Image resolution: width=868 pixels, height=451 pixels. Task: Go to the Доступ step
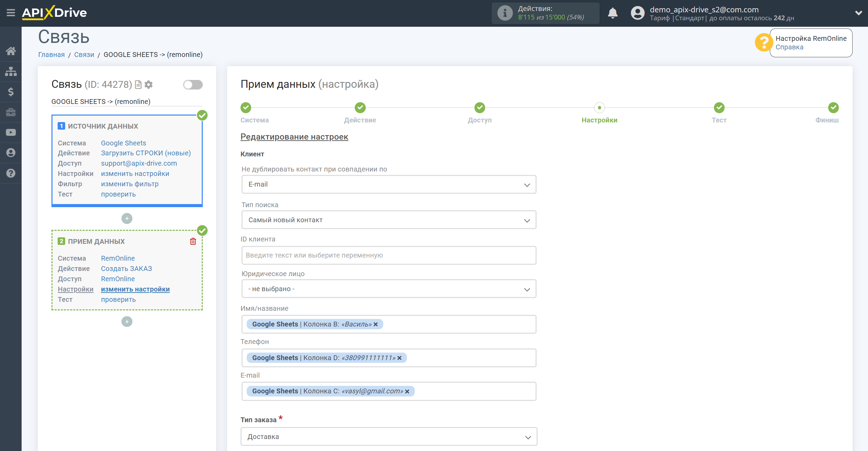coord(480,108)
